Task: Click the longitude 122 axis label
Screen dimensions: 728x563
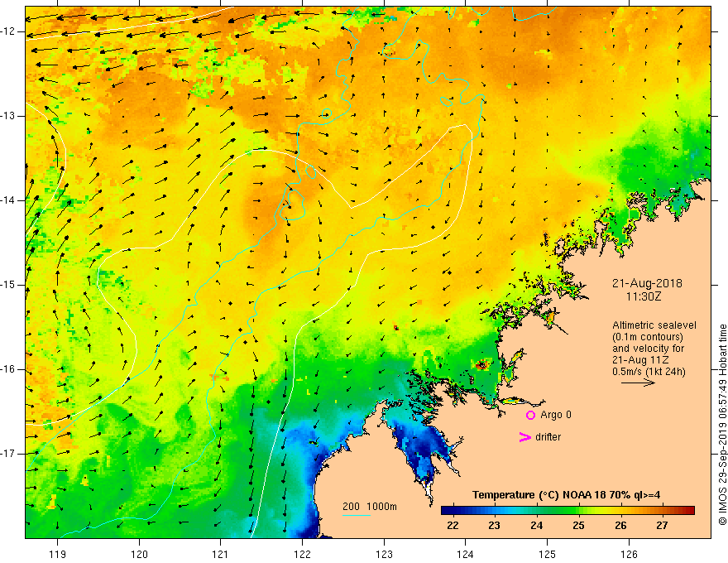Action: tap(302, 555)
